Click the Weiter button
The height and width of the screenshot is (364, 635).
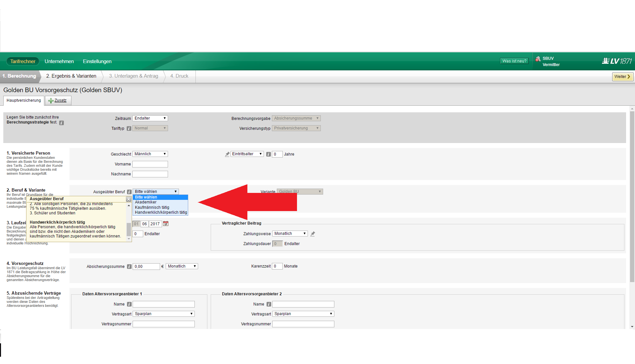tap(622, 77)
